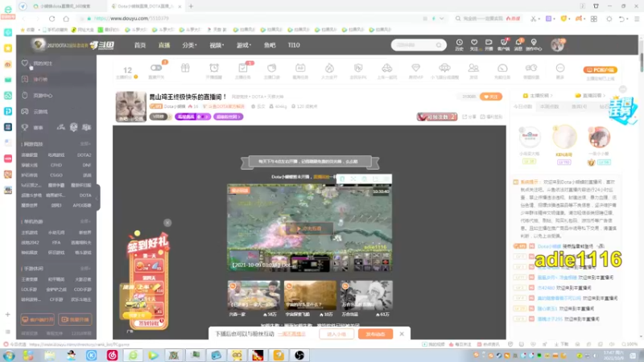The width and height of the screenshot is (644, 362).
Task: Open the 消息 notification bell icon
Action: pyautogui.click(x=518, y=44)
